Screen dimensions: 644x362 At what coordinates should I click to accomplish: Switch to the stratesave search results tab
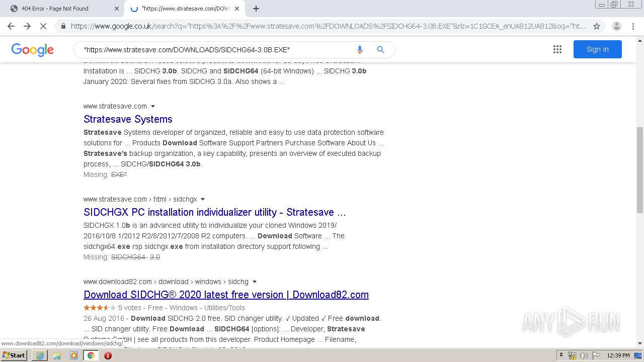185,9
